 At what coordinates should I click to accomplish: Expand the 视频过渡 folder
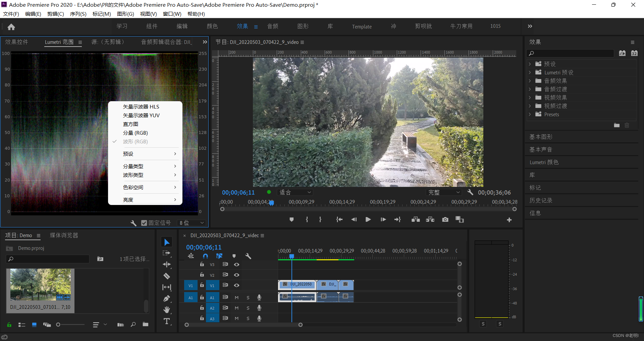point(530,106)
